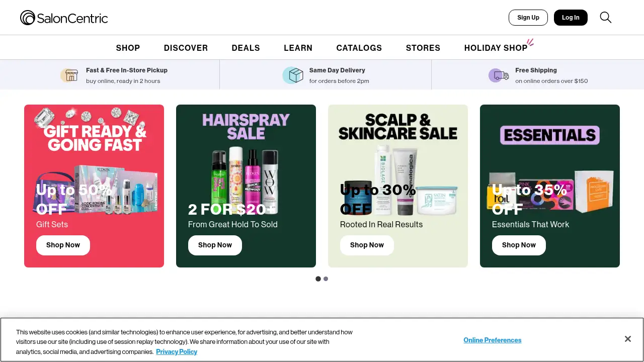Viewport: 644px width, 362px height.
Task: Click 'Fast & Free In-Store Pickup' text
Action: [127, 70]
